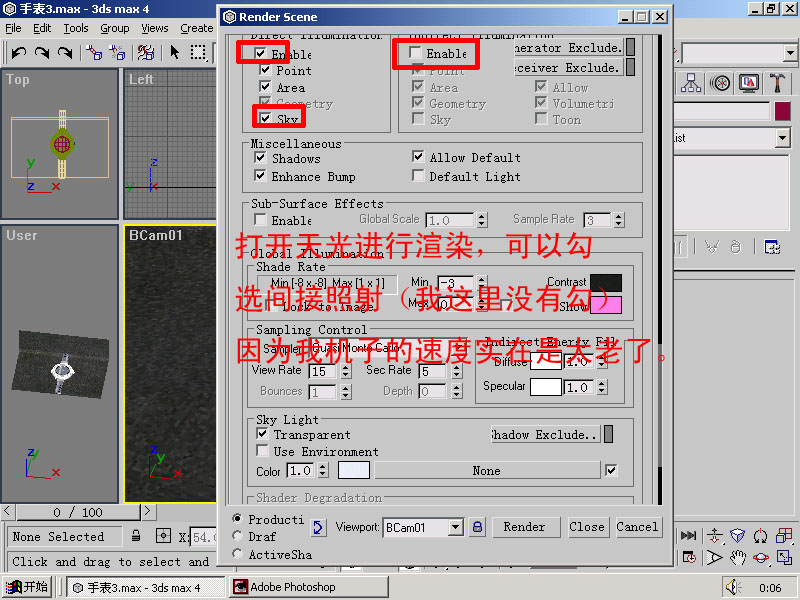The width and height of the screenshot is (800, 600).
Task: Click the Min/Max viewport toggle icon
Action: click(784, 557)
